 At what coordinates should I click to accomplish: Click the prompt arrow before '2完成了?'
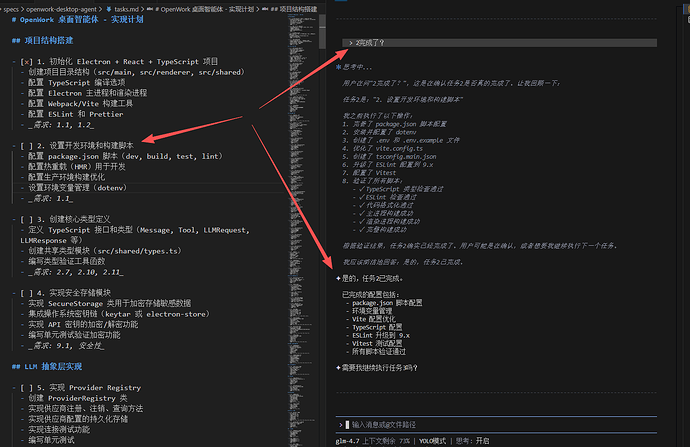coord(350,43)
